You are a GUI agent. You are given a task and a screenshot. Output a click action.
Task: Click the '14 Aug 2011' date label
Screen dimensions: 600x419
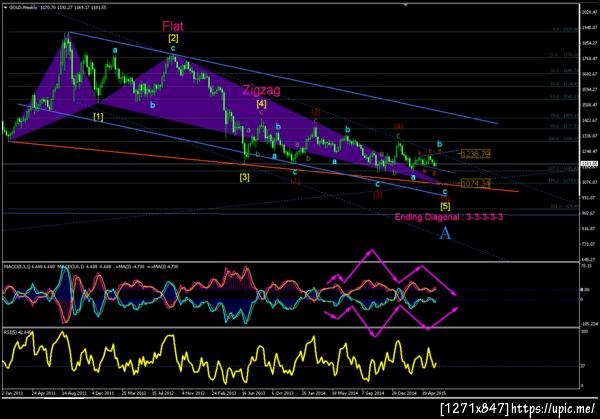click(x=75, y=393)
